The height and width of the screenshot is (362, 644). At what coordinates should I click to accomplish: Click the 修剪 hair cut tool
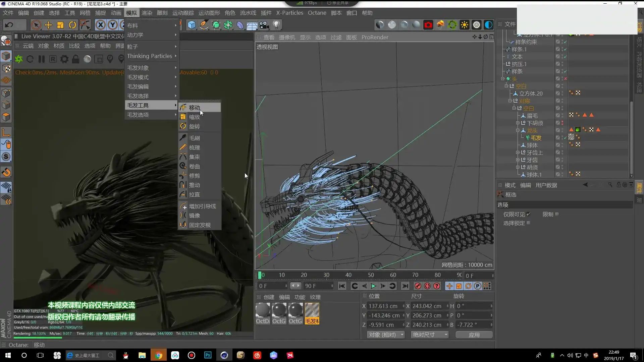(194, 176)
